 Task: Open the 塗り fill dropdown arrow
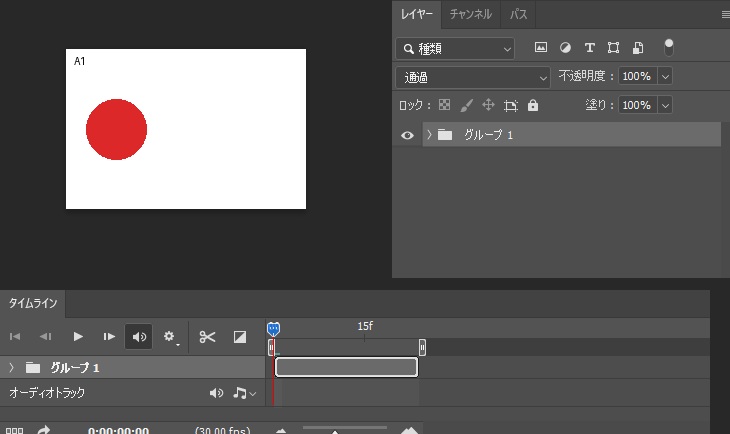(x=665, y=105)
